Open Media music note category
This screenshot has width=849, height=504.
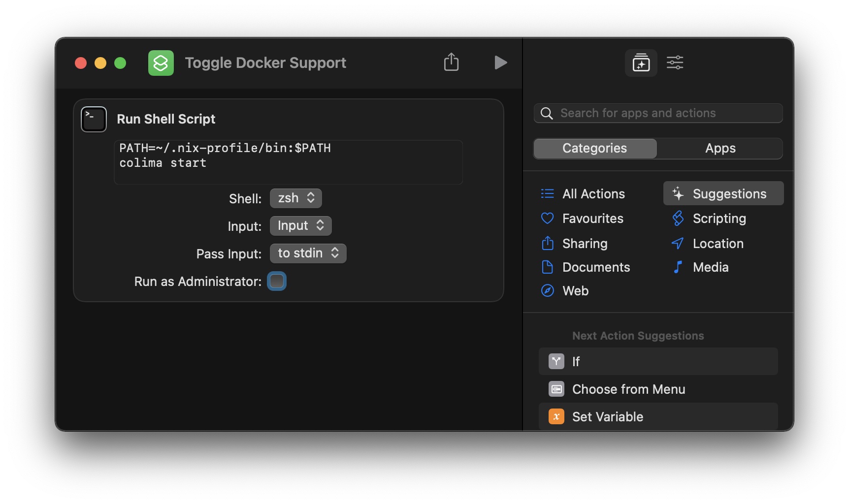(678, 267)
